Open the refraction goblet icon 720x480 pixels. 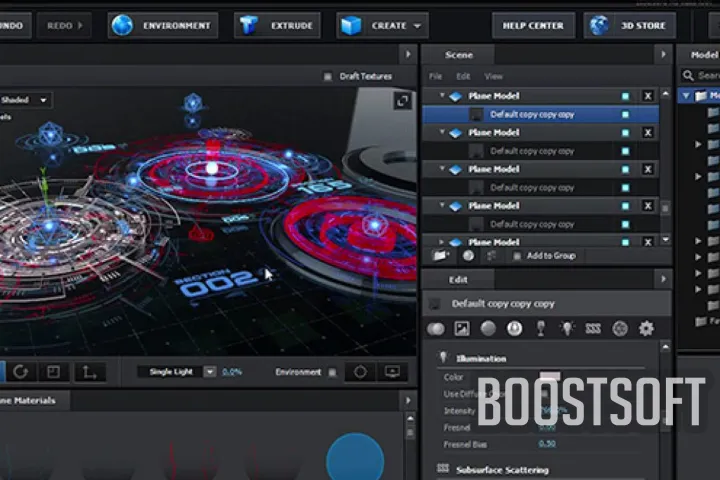540,328
